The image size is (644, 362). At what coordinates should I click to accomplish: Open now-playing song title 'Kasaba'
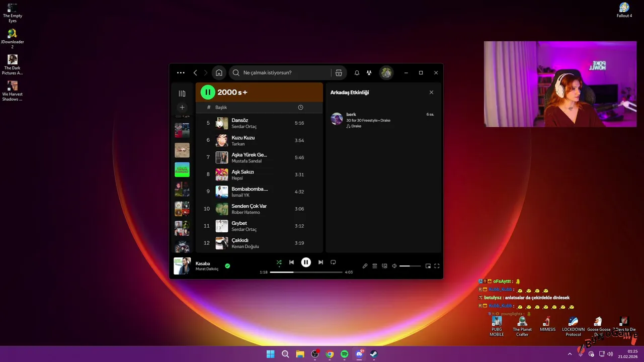point(203,263)
